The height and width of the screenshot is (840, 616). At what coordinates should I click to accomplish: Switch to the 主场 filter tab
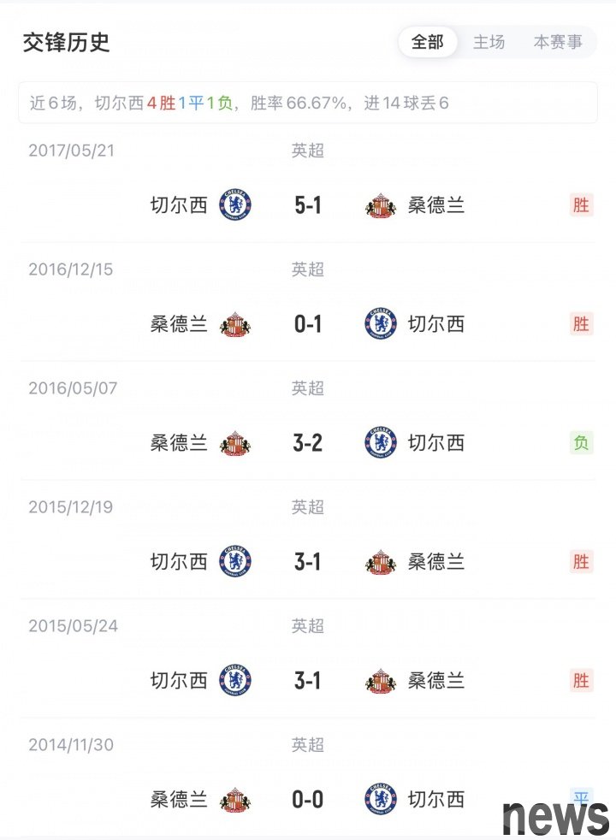(x=489, y=42)
